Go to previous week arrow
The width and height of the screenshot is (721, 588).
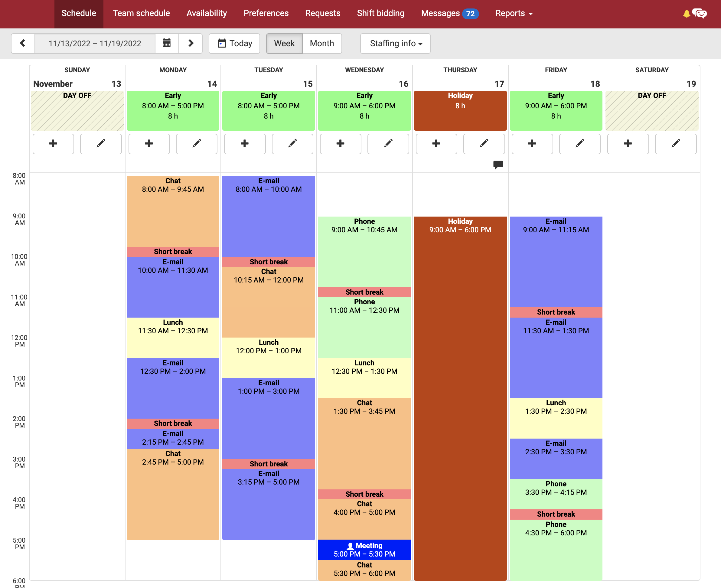pyautogui.click(x=23, y=43)
